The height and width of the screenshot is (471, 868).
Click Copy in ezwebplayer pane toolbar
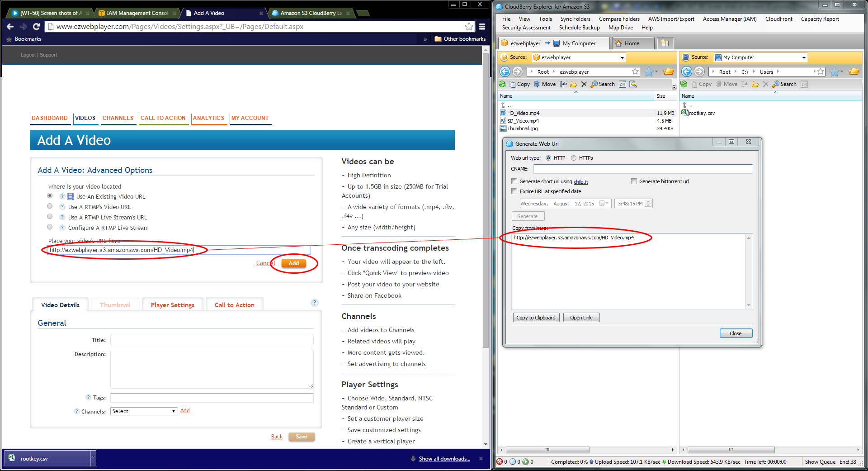(x=519, y=84)
